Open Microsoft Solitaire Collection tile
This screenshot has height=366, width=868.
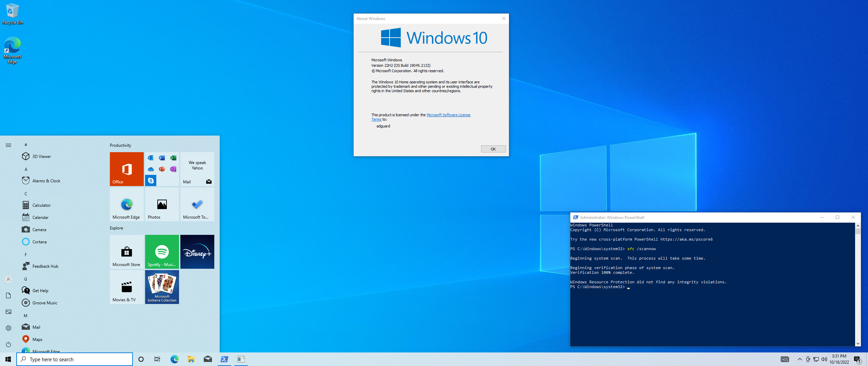162,287
